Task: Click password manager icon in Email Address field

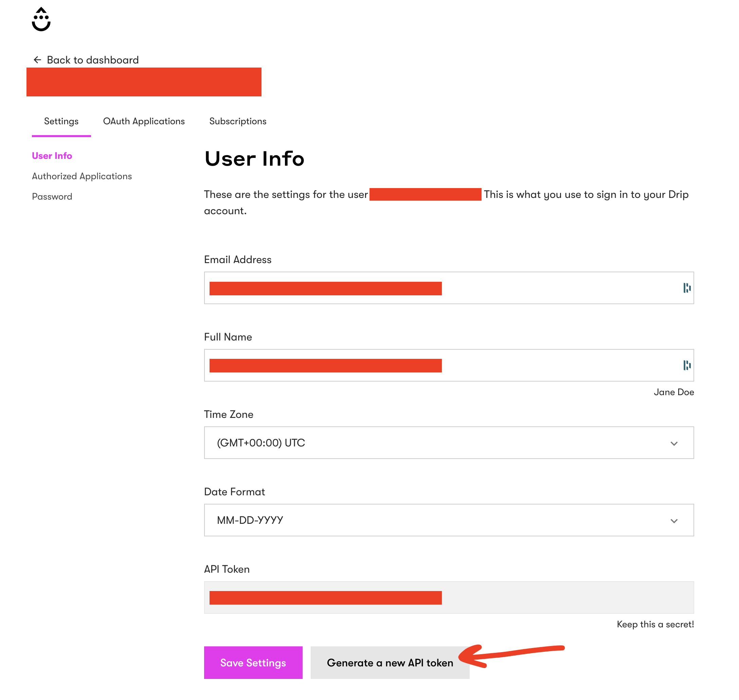Action: (x=687, y=288)
